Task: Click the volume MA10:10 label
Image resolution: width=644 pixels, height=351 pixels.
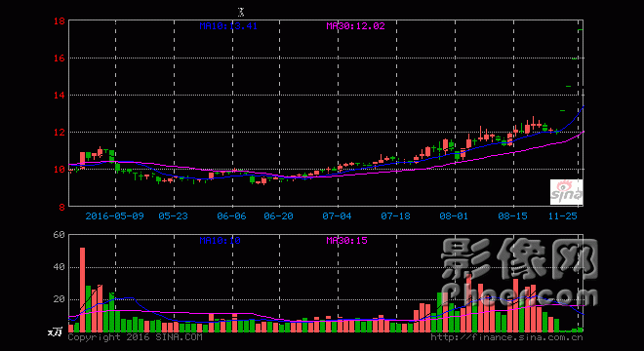Action: point(220,241)
